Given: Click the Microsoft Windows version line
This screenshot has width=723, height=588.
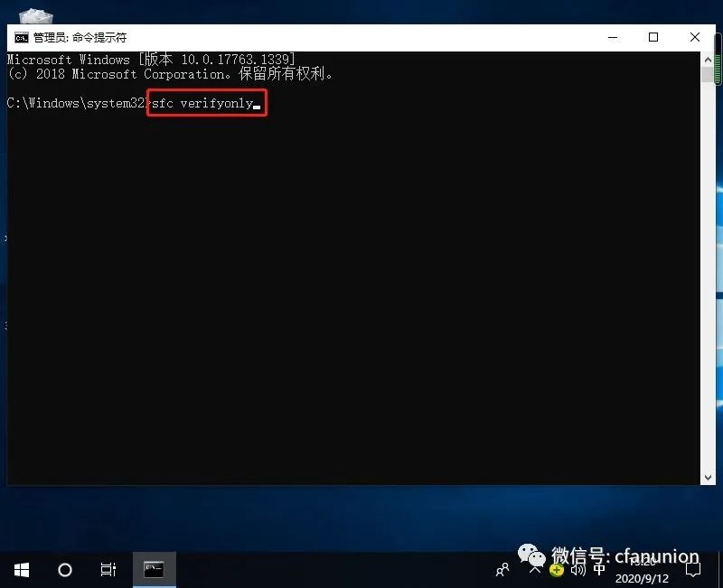Looking at the screenshot, I should (x=151, y=60).
